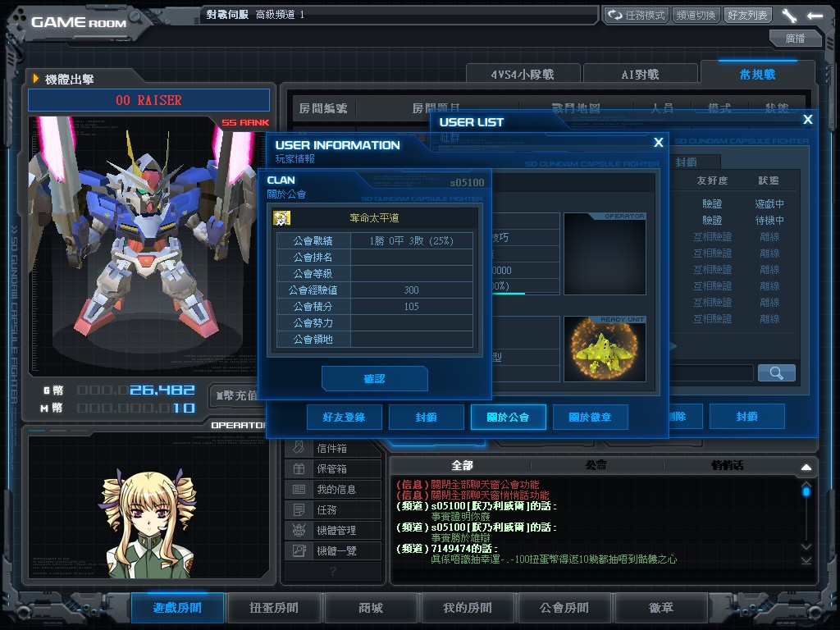The image size is (840, 630).
Task: Switch to the 4VS4小隊戰 tab
Action: coord(523,75)
